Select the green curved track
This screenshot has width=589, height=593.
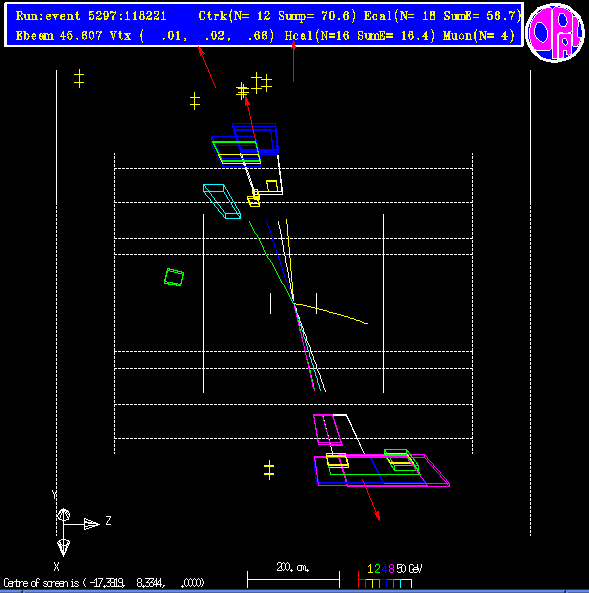(x=270, y=261)
